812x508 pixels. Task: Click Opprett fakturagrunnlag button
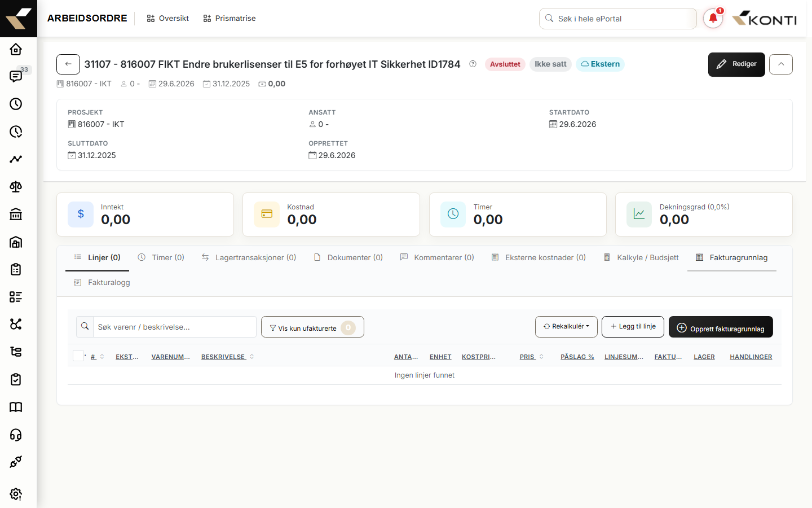pos(721,327)
